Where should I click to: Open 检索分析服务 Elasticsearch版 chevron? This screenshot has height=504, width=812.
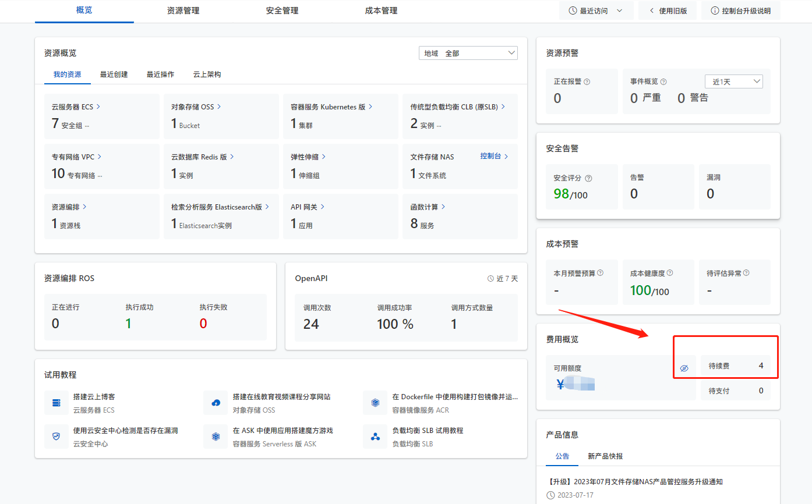(267, 207)
